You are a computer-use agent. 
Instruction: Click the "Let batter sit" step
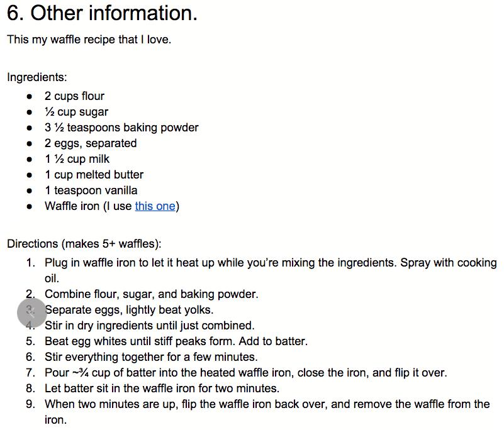162,389
